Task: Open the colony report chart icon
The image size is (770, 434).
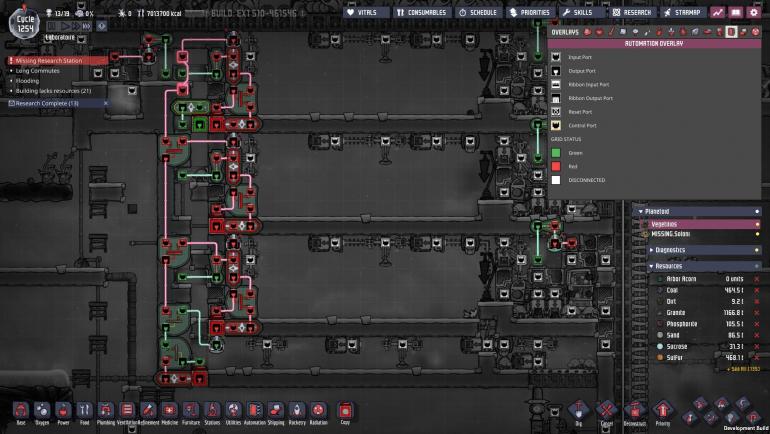Action: pos(717,13)
